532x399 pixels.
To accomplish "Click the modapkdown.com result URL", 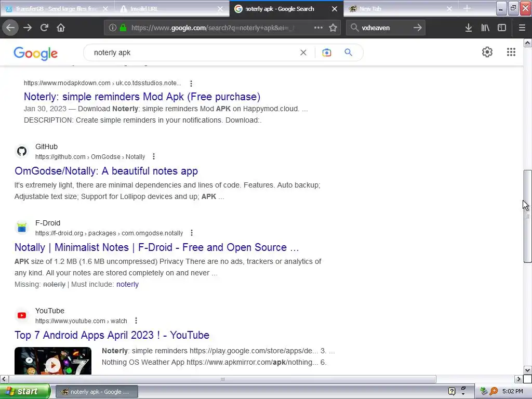I will click(102, 83).
